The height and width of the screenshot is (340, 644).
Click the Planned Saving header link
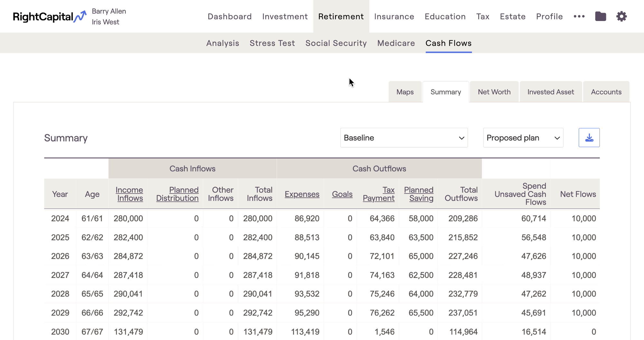point(419,194)
